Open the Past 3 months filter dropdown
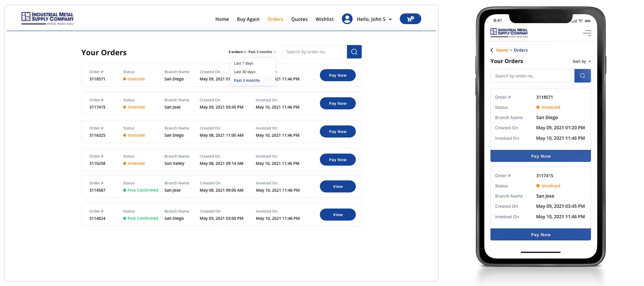This screenshot has width=644, height=286. [262, 52]
